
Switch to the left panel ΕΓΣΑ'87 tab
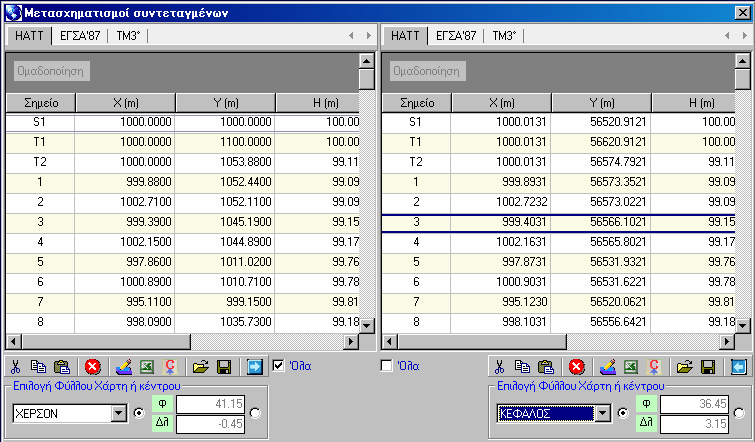point(80,36)
